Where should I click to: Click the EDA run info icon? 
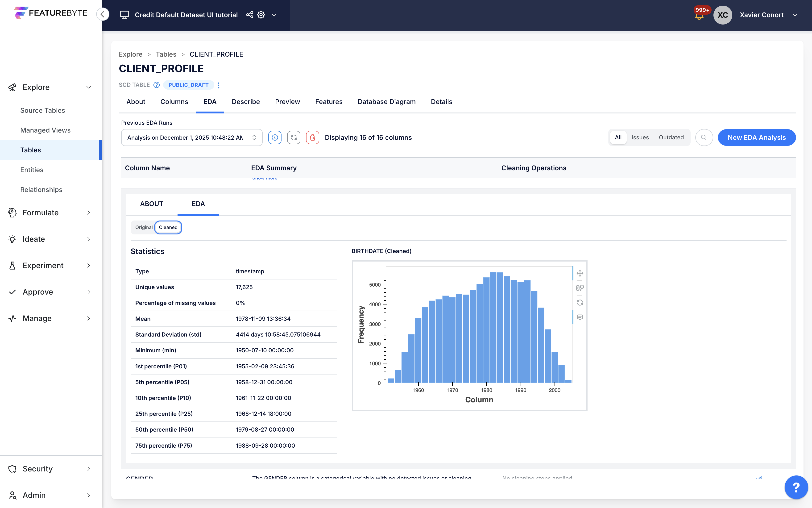pos(275,137)
